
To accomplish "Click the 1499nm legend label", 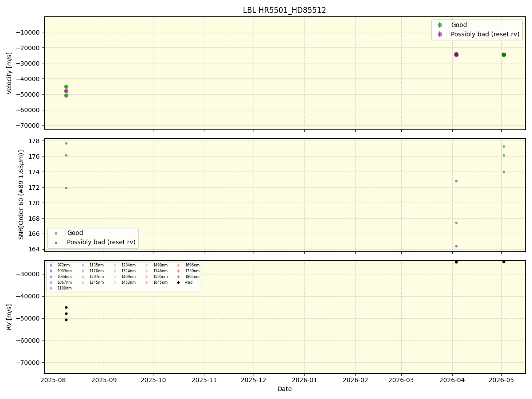I will pyautogui.click(x=160, y=265).
